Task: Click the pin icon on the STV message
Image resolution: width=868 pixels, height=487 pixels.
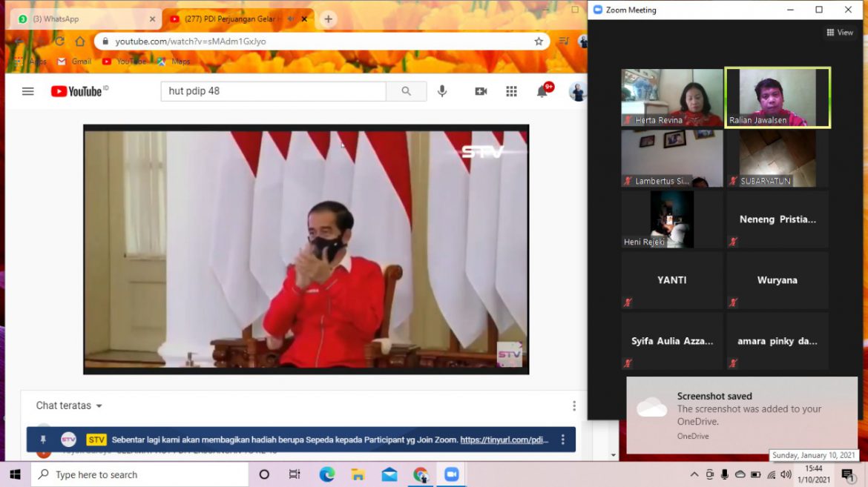Action: coord(43,439)
